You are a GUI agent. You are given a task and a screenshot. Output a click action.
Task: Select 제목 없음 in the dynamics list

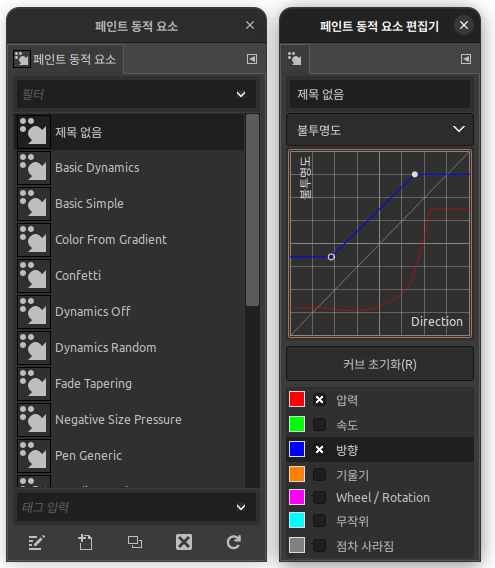(130, 132)
